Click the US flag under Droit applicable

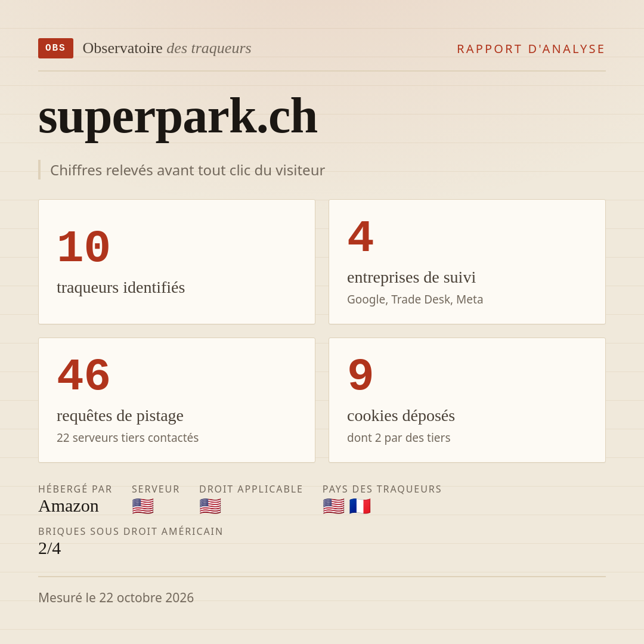point(210,506)
